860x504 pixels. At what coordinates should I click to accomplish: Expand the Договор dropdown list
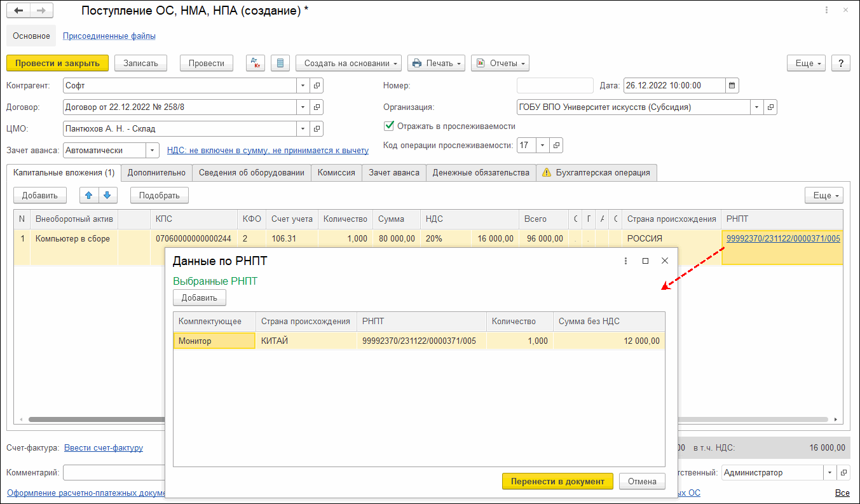coord(303,107)
